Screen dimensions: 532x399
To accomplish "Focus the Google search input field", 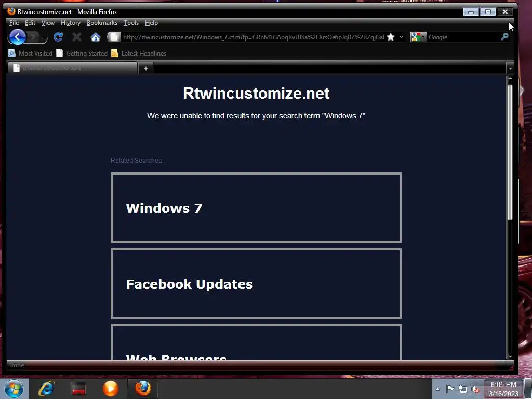I will [463, 37].
